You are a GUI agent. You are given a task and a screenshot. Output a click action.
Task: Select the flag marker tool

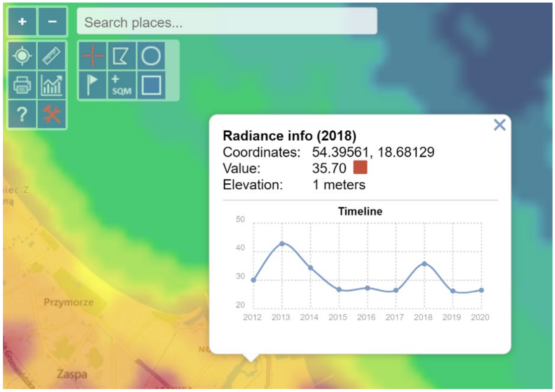(93, 85)
